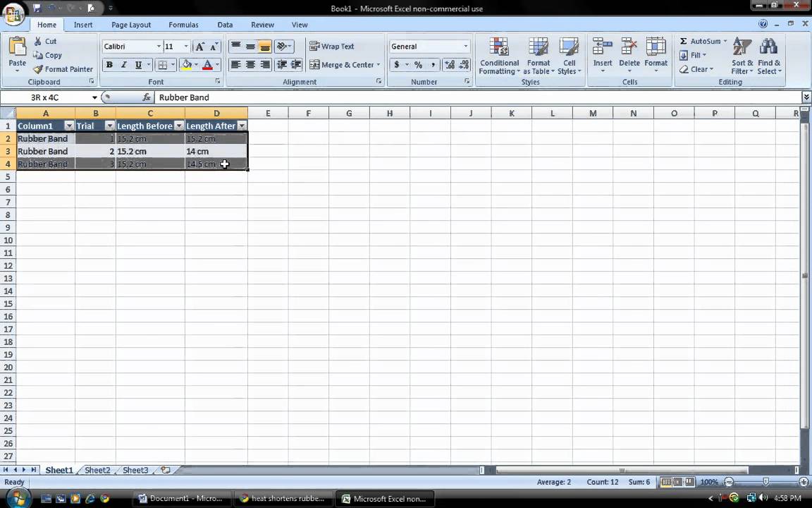The height and width of the screenshot is (508, 812).
Task: Open the Sheet3 worksheet tab
Action: pyautogui.click(x=135, y=470)
